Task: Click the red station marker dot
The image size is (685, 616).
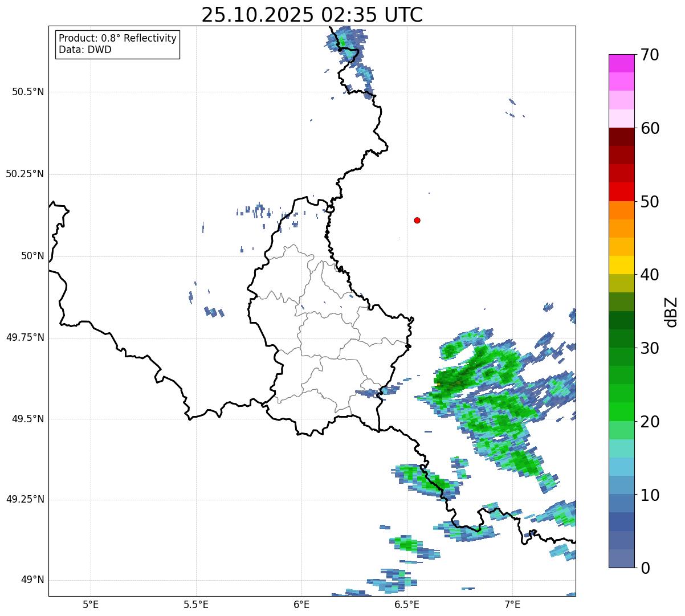Action: click(x=417, y=220)
